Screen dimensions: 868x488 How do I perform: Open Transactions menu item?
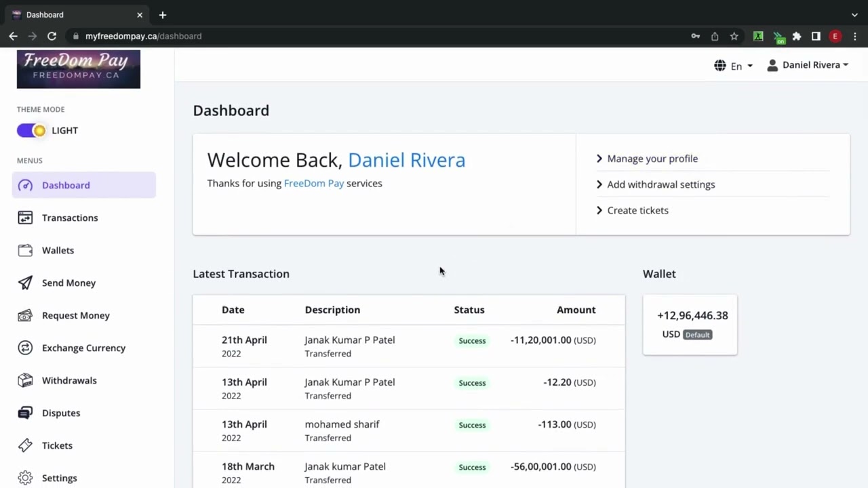tap(84, 218)
